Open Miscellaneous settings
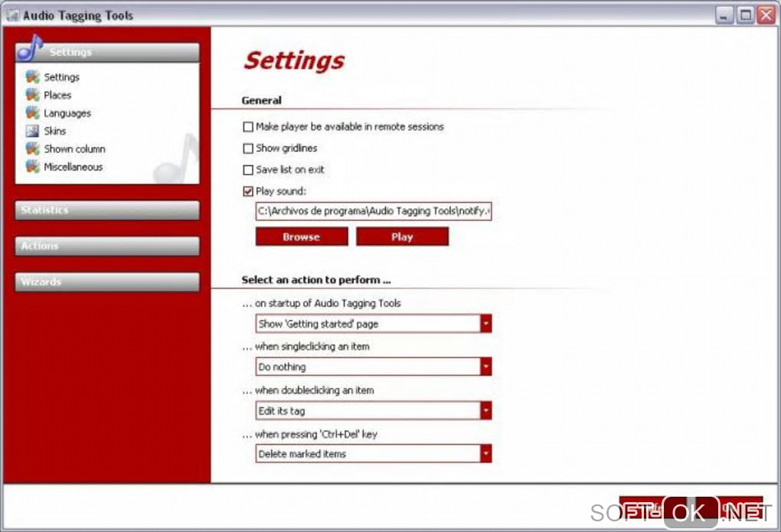This screenshot has width=781, height=532. pos(74,167)
